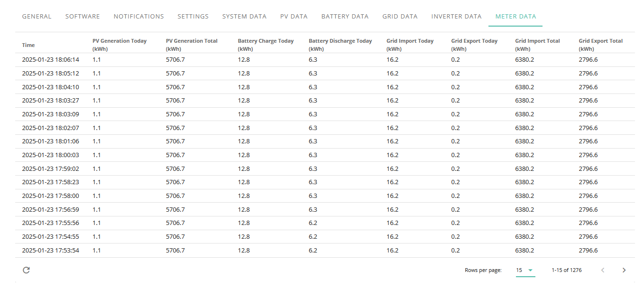This screenshot has height=290, width=644.
Task: Select the INVERTER DATA tab
Action: (456, 16)
